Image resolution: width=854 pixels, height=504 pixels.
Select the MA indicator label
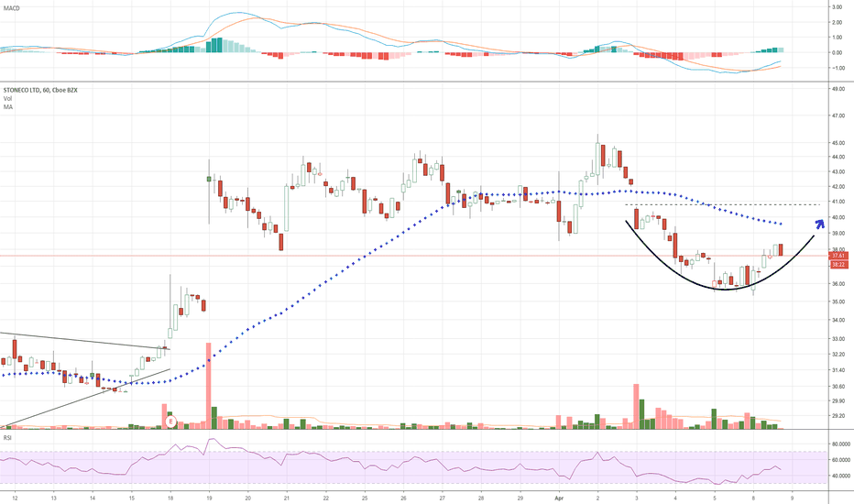(7, 107)
